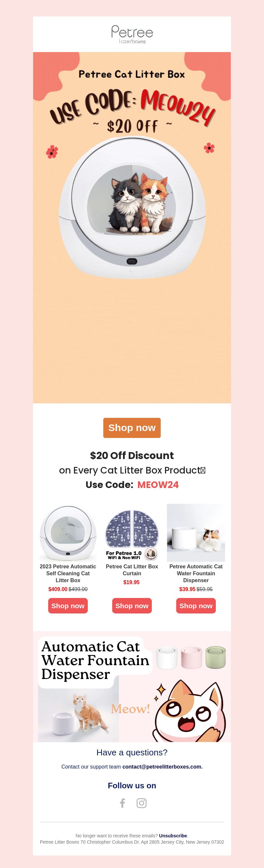Image resolution: width=264 pixels, height=868 pixels.
Task: Click the Petree litterboxes logo
Action: (x=132, y=34)
